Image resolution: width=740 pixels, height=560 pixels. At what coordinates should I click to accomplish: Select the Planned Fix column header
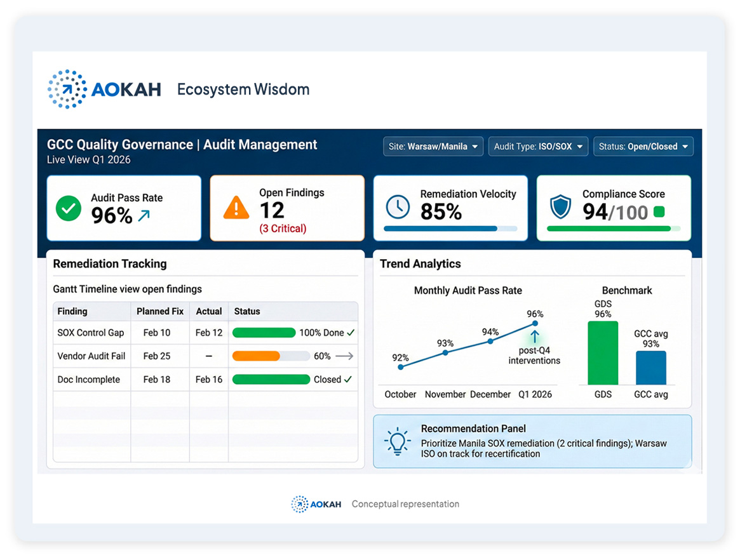tap(160, 311)
